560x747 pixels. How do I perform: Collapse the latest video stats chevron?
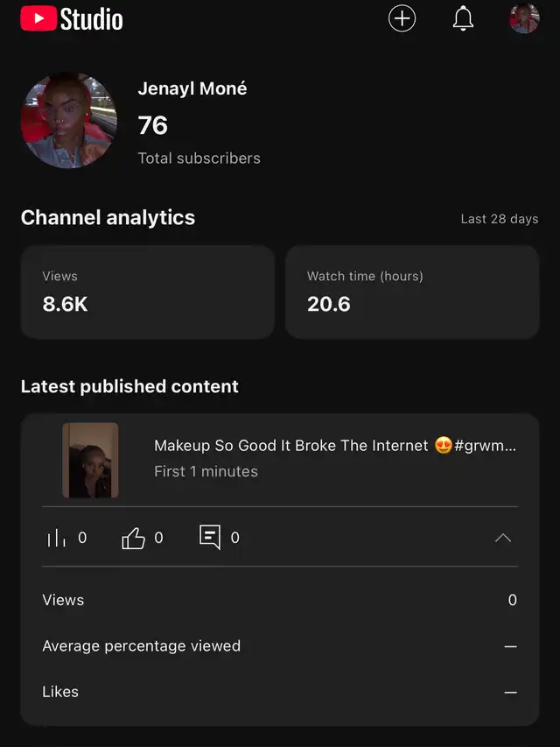[503, 538]
